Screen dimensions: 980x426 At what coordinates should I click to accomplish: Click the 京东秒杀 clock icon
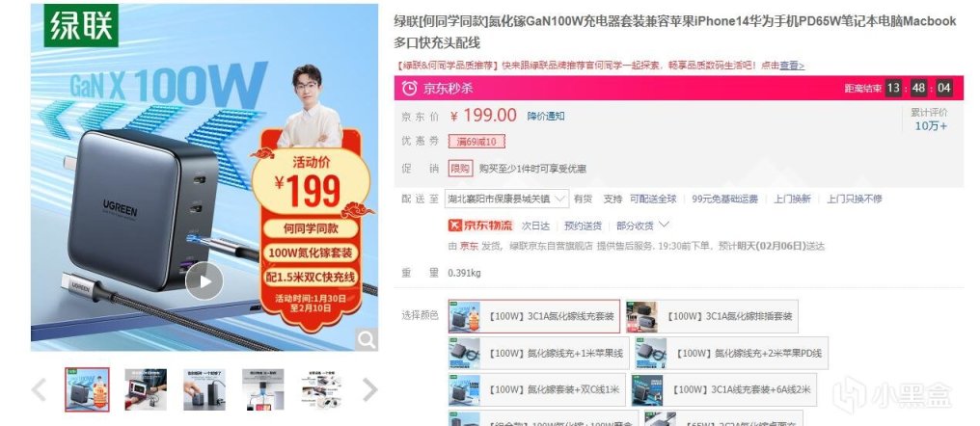pyautogui.click(x=409, y=88)
